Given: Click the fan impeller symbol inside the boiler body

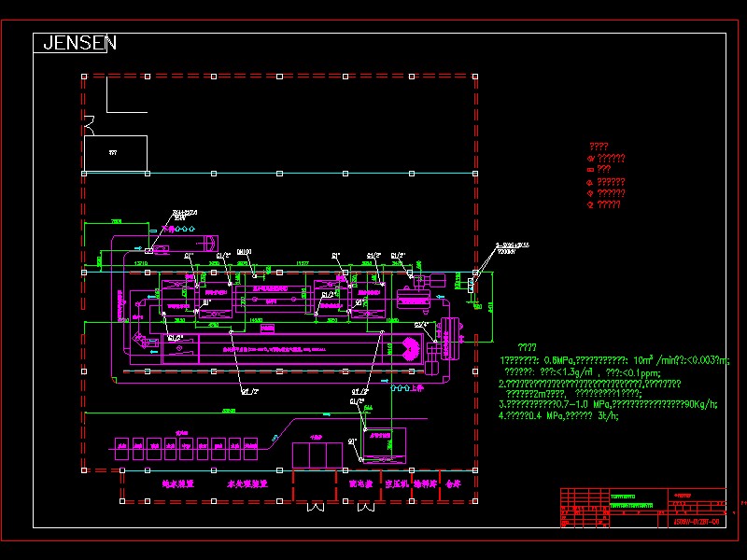Looking at the screenshot, I should (x=408, y=351).
